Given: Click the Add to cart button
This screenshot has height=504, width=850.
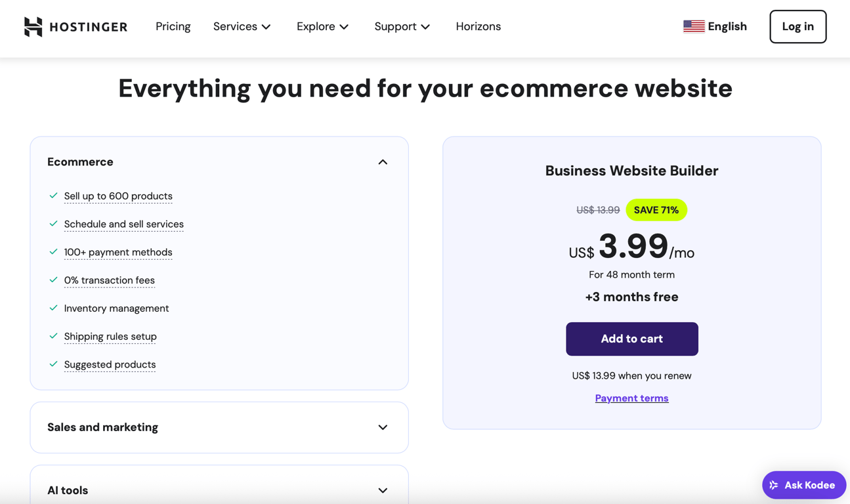Looking at the screenshot, I should [x=631, y=339].
